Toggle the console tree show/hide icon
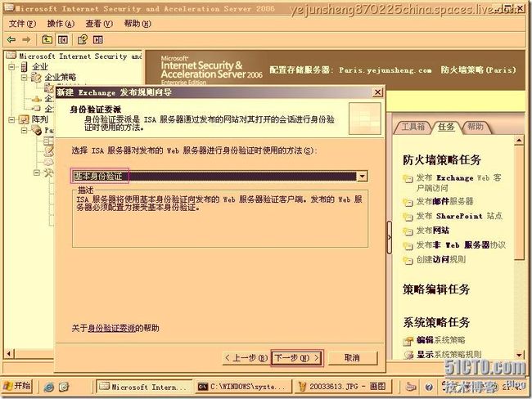The width and height of the screenshot is (532, 399). click(x=62, y=40)
